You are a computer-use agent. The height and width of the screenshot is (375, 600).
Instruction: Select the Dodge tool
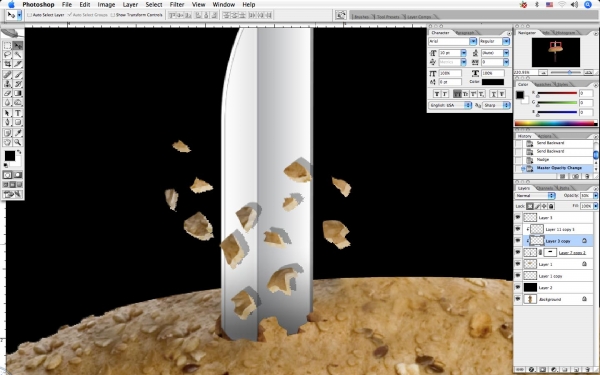coord(18,102)
